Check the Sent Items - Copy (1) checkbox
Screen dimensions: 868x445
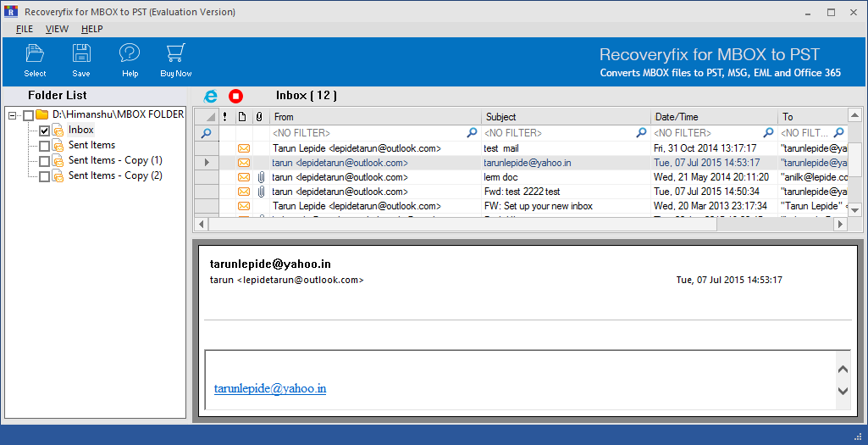[x=44, y=161]
